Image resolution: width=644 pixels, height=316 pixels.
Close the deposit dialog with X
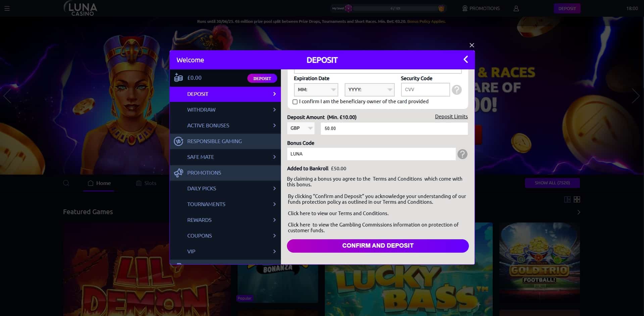tap(472, 45)
